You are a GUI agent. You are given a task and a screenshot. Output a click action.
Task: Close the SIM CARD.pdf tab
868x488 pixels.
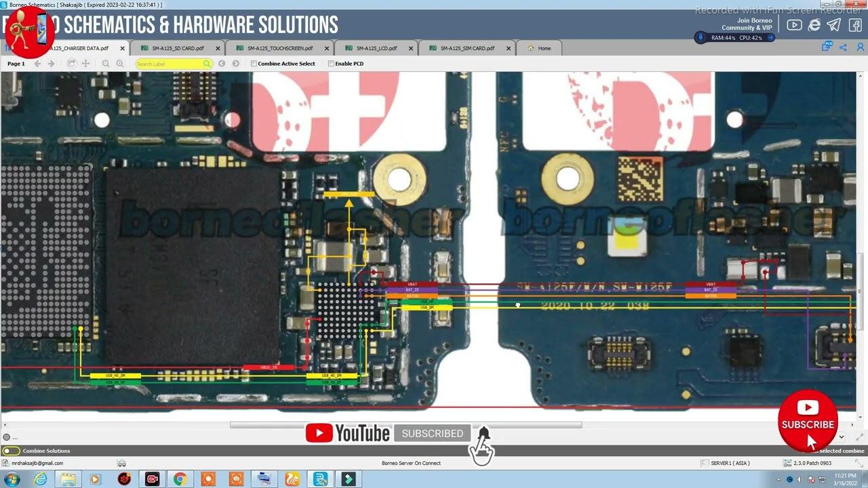(509, 49)
